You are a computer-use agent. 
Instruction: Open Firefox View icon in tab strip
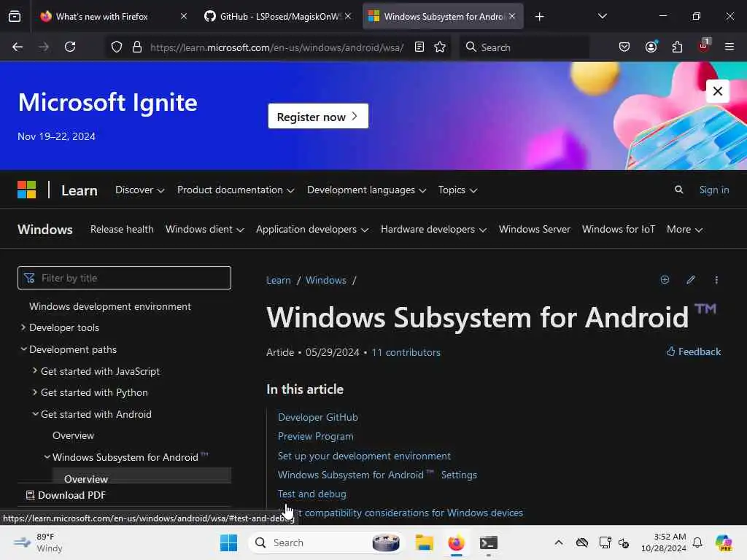(15, 16)
